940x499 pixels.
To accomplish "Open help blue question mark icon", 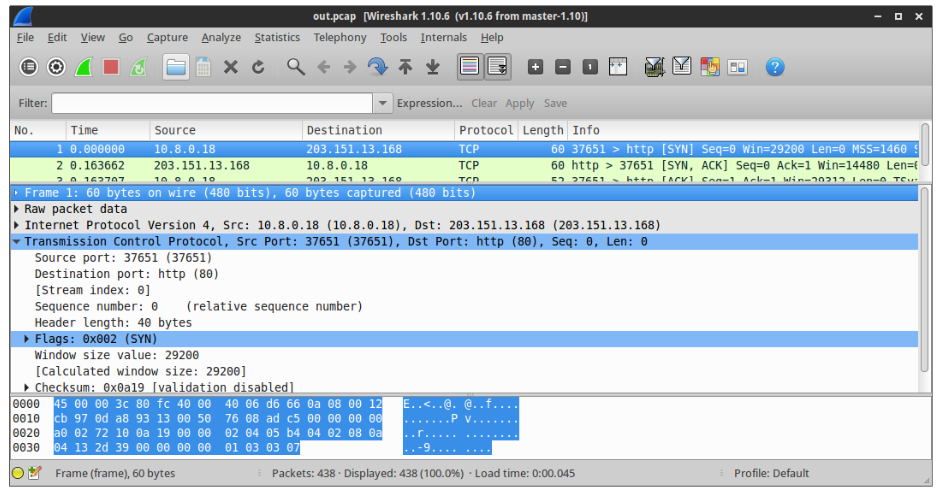I will pos(775,67).
